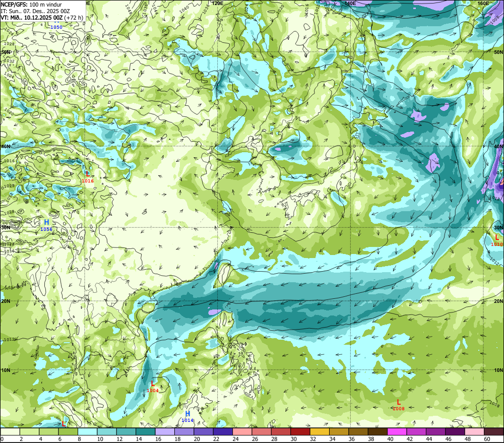504x443 pixels.
Task: Click the 'IT: Sun.. 07. Des.. 2025 00Z' line
Action: [35, 11]
